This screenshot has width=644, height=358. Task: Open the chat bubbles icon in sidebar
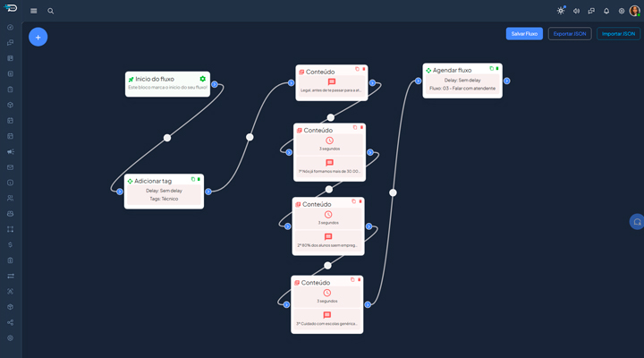point(10,43)
